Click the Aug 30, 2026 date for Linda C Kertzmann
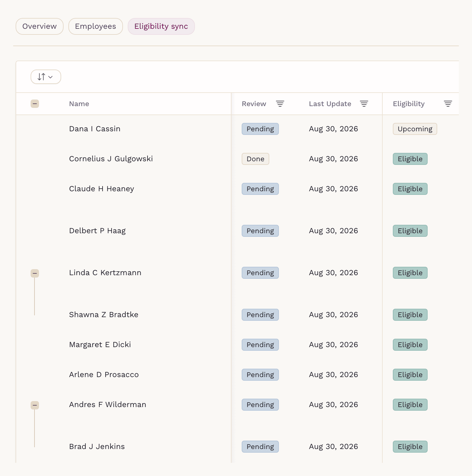Screen dimensions: 472x476 point(333,273)
